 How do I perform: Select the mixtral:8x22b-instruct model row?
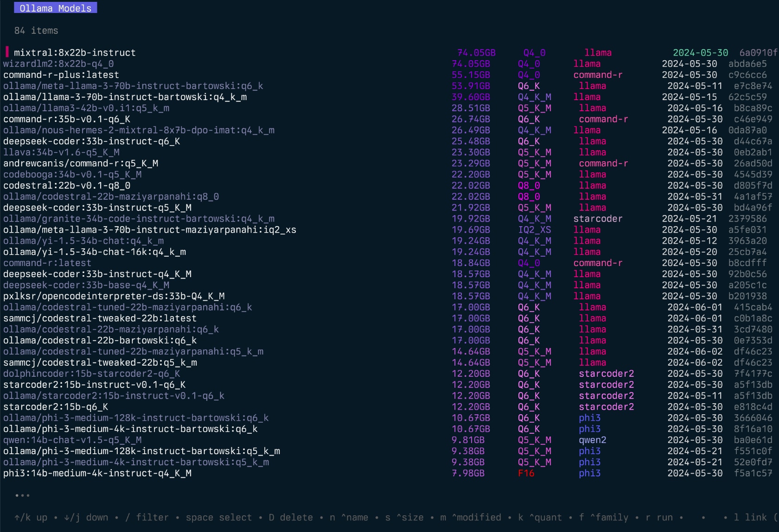click(x=75, y=53)
